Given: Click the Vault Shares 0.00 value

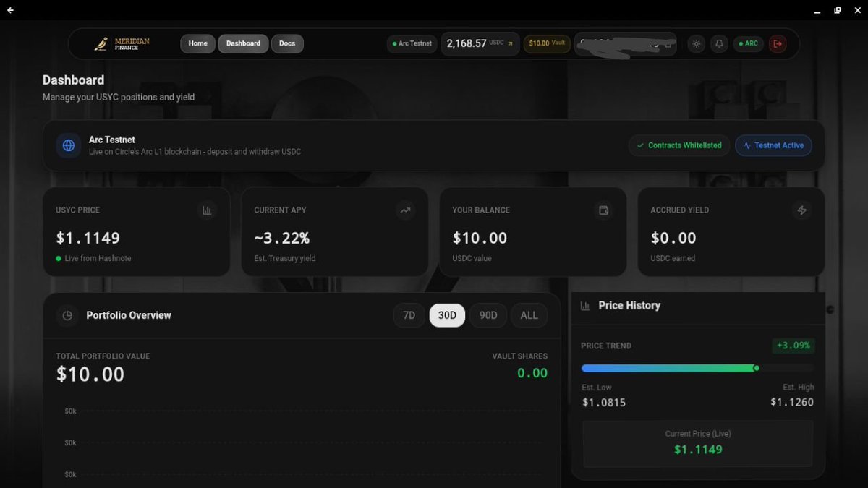Looking at the screenshot, I should coord(532,373).
